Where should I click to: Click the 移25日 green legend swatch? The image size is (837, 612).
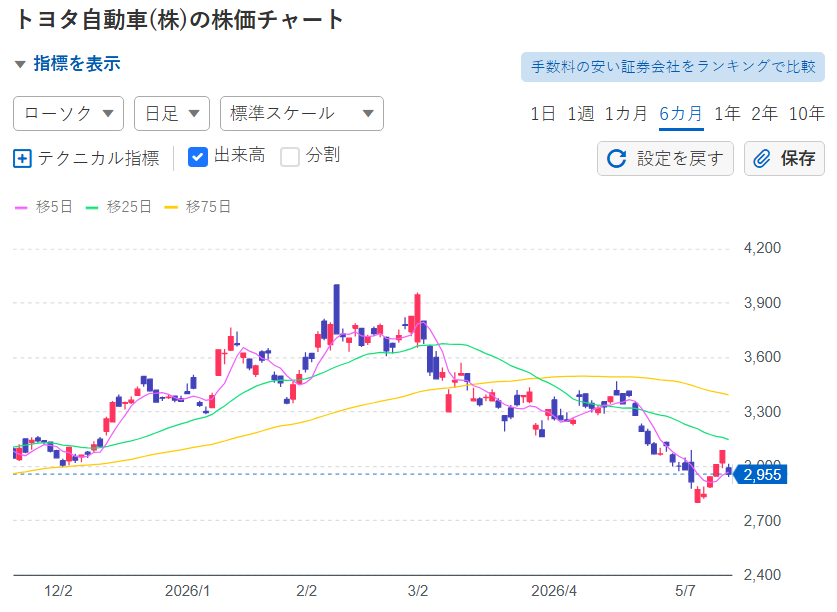92,208
